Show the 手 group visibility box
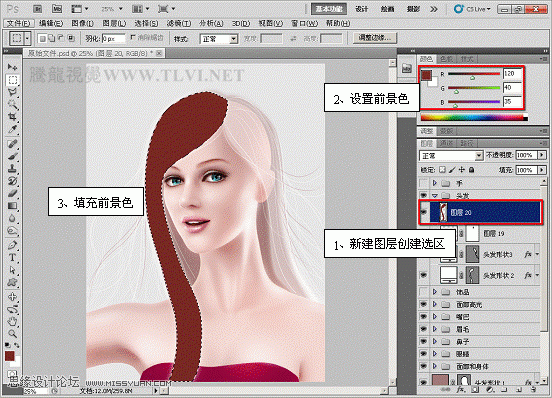This screenshot has width=552, height=398. [x=424, y=183]
